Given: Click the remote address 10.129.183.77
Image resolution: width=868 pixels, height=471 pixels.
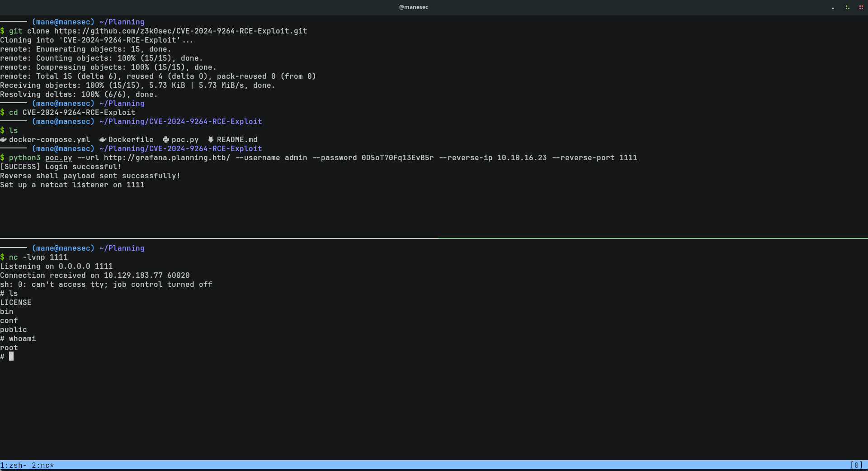Looking at the screenshot, I should point(133,275).
